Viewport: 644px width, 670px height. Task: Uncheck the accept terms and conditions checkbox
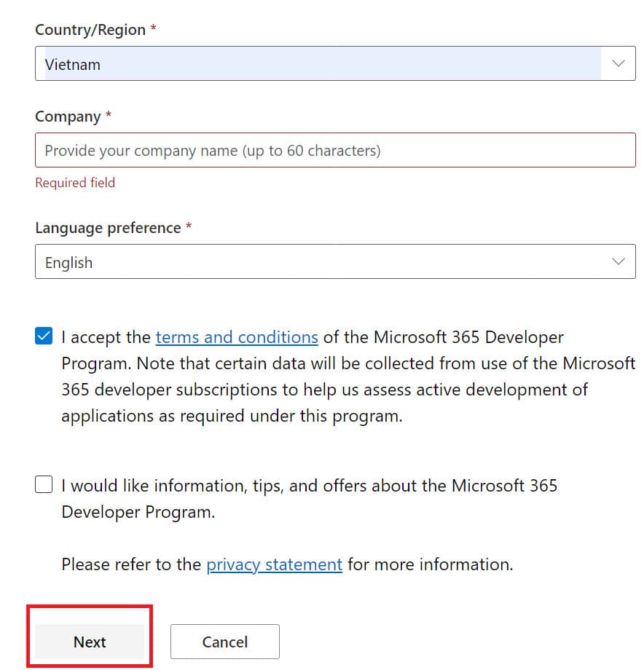(x=44, y=336)
